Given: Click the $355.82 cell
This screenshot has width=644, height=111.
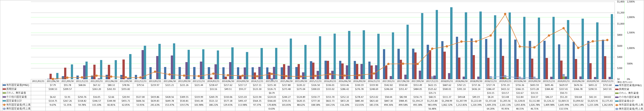Looking at the screenshot, I should [126, 89].
